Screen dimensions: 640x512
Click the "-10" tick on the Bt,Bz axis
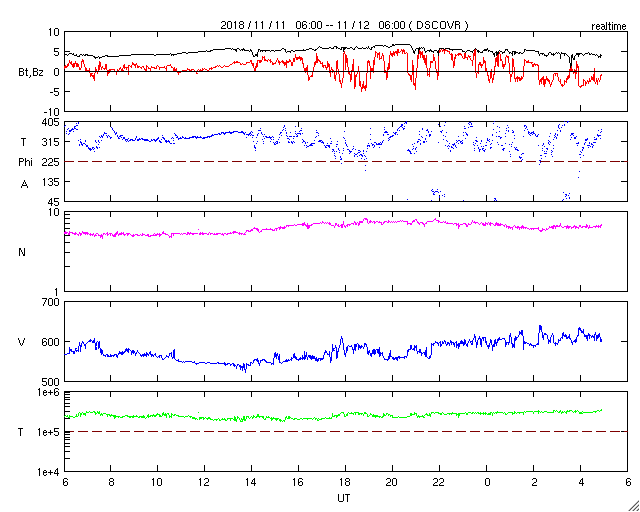click(52, 112)
